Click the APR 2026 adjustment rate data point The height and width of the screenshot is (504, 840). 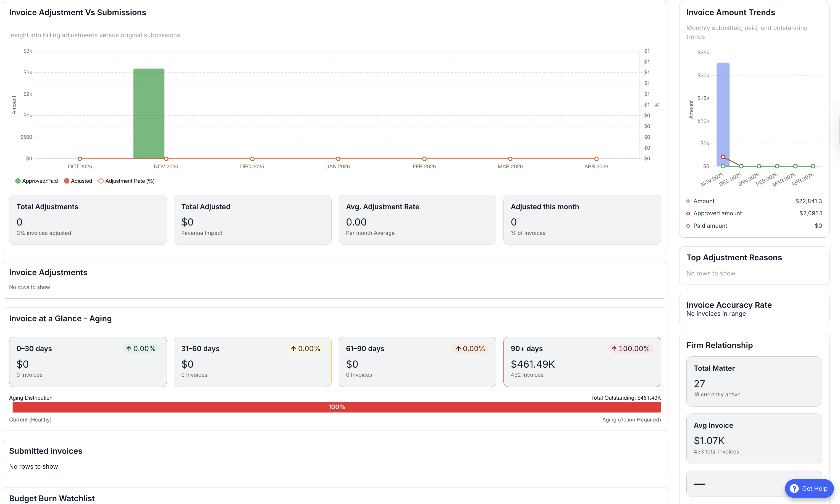596,159
